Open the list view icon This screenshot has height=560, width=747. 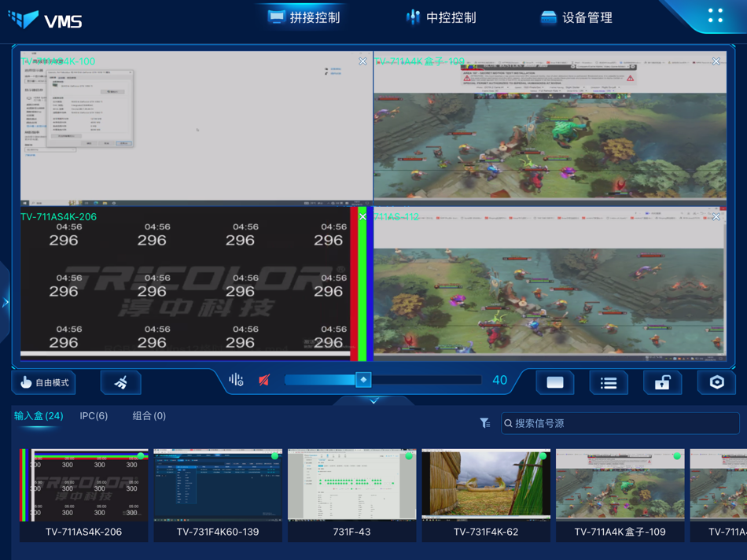point(609,382)
